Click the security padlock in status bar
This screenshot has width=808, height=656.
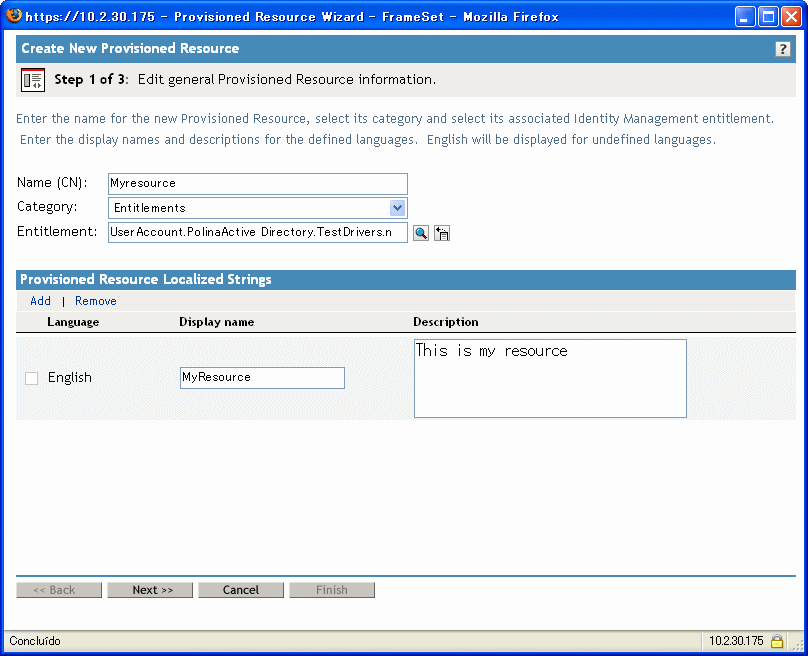pos(777,641)
